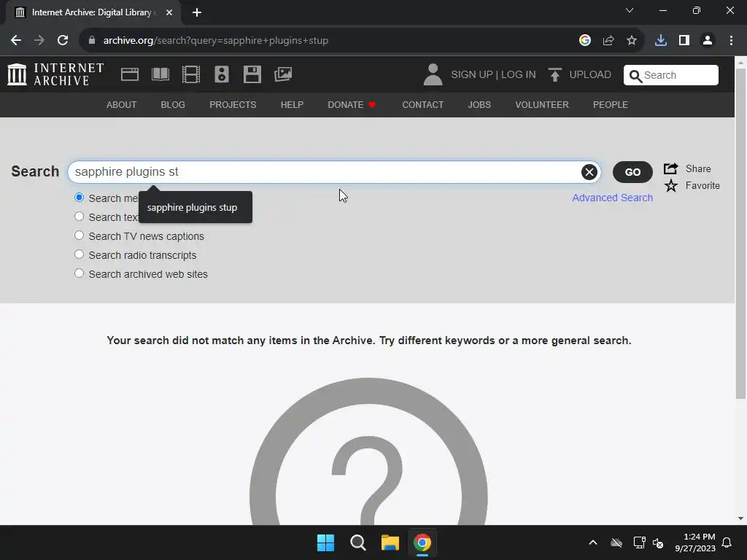Open the Images picture icon
This screenshot has height=560, width=747.
283,74
